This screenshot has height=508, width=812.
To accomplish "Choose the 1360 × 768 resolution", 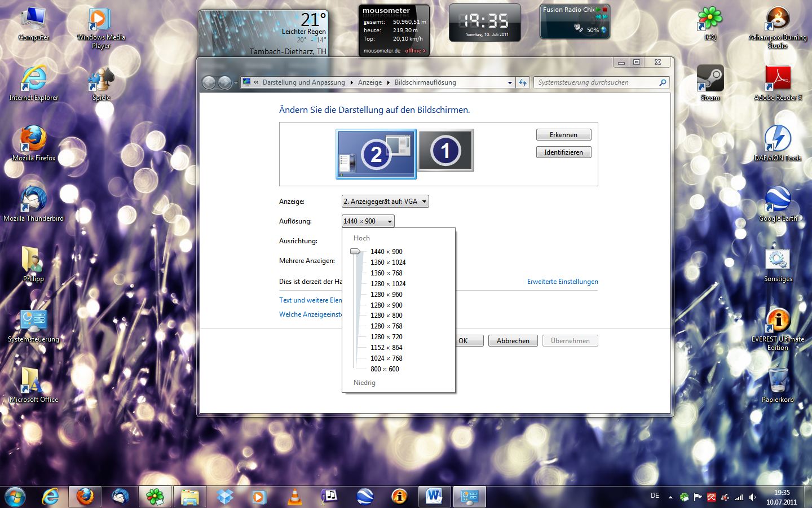I will pyautogui.click(x=386, y=273).
